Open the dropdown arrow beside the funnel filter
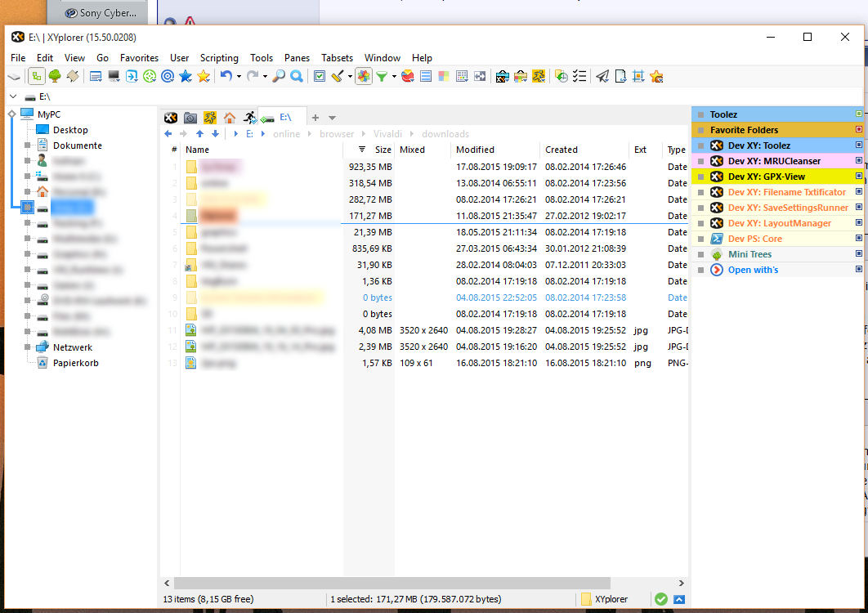Screen dimensions: 868x613 (x=394, y=77)
